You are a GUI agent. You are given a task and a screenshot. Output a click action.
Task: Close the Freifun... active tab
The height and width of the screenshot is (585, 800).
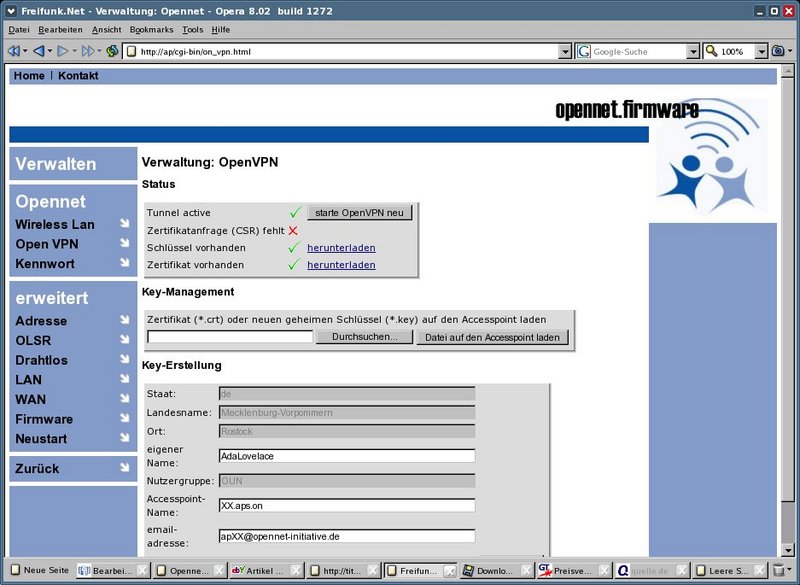coord(450,571)
